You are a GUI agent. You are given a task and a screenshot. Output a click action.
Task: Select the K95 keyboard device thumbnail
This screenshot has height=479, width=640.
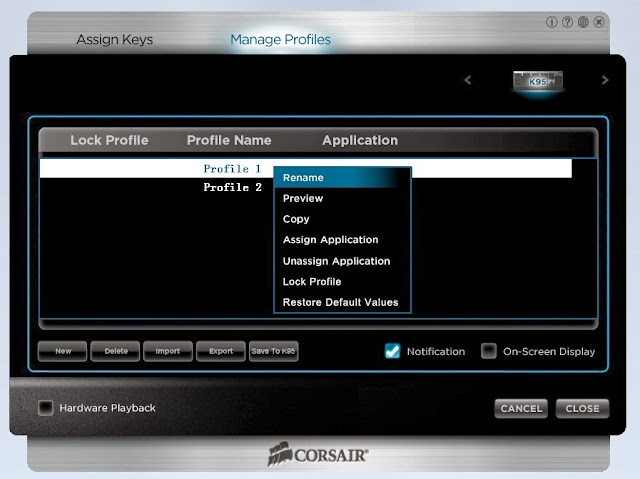pyautogui.click(x=538, y=81)
